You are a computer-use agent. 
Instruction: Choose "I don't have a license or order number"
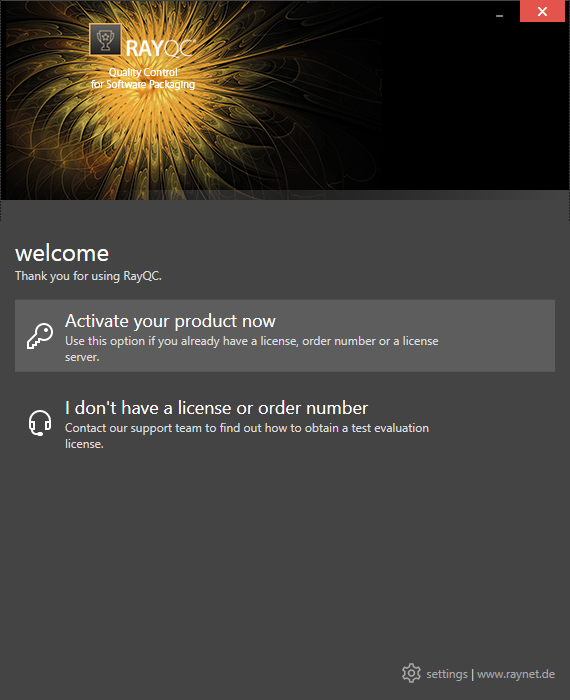[x=216, y=408]
